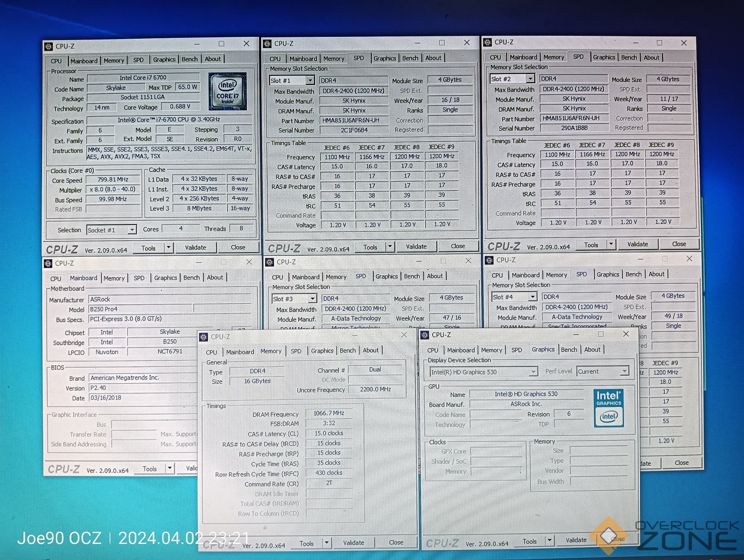Image resolution: width=744 pixels, height=560 pixels.
Task: Switch to Mainboard tab in Core i7 6700 window
Action: pos(84,61)
